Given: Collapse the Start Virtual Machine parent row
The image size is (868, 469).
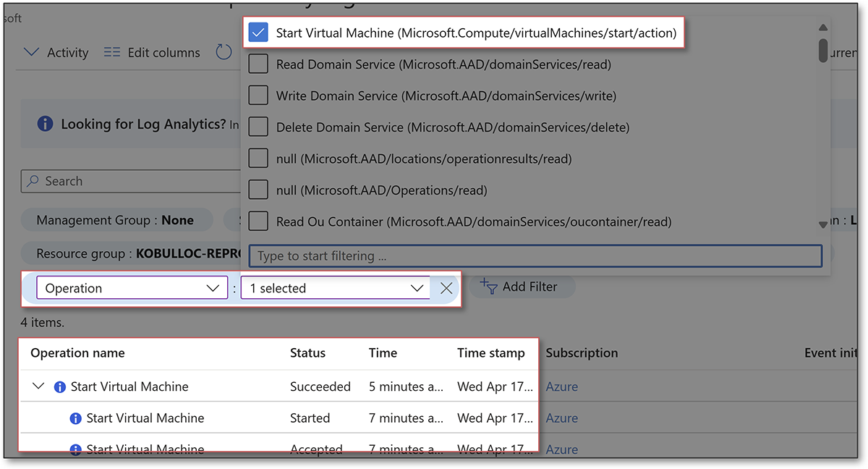Looking at the screenshot, I should coord(38,386).
